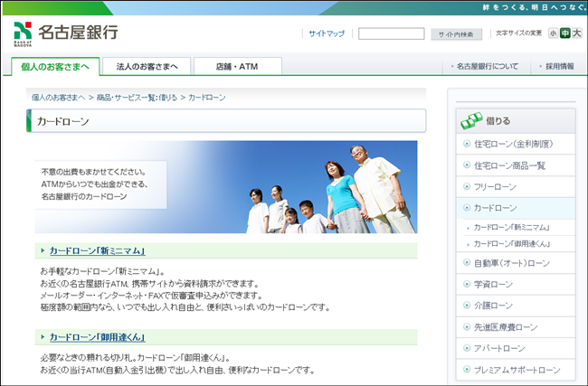Image resolution: width=588 pixels, height=386 pixels.
Task: Click the text 不意の出費もまかせてください。
Action: (x=94, y=172)
